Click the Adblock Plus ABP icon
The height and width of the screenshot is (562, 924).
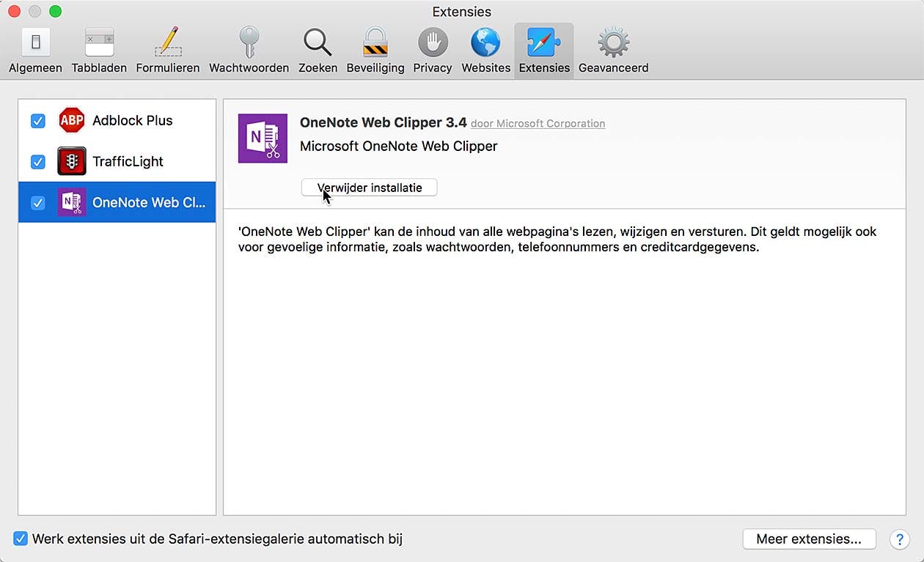72,120
